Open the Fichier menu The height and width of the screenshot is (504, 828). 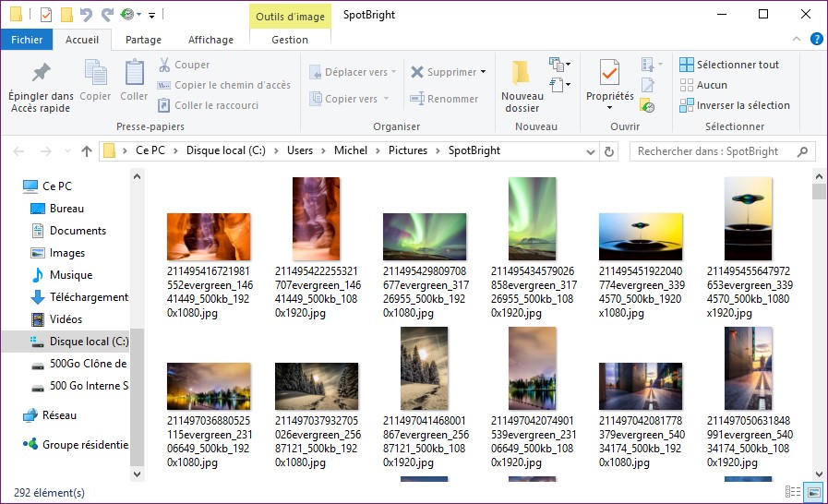[x=27, y=40]
